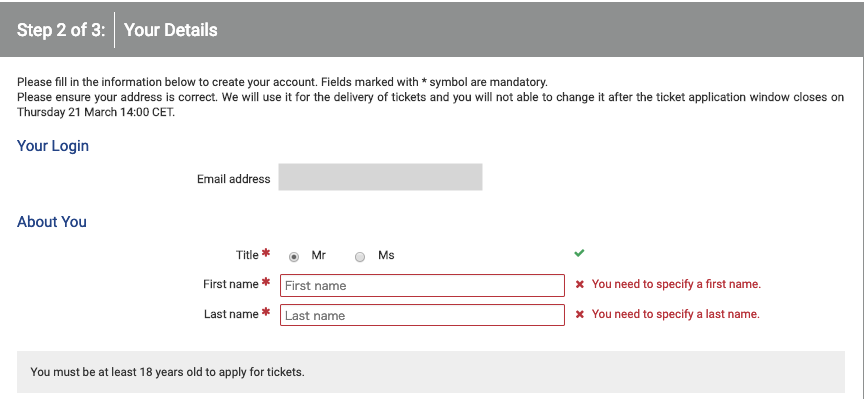Click the 'Title' field label
This screenshot has height=399, width=866.
click(247, 255)
